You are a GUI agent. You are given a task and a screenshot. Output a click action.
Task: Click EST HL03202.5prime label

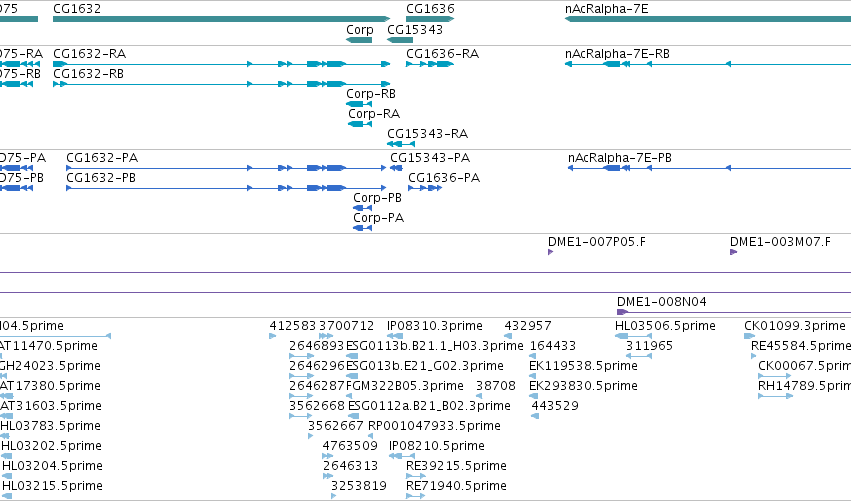click(51, 446)
